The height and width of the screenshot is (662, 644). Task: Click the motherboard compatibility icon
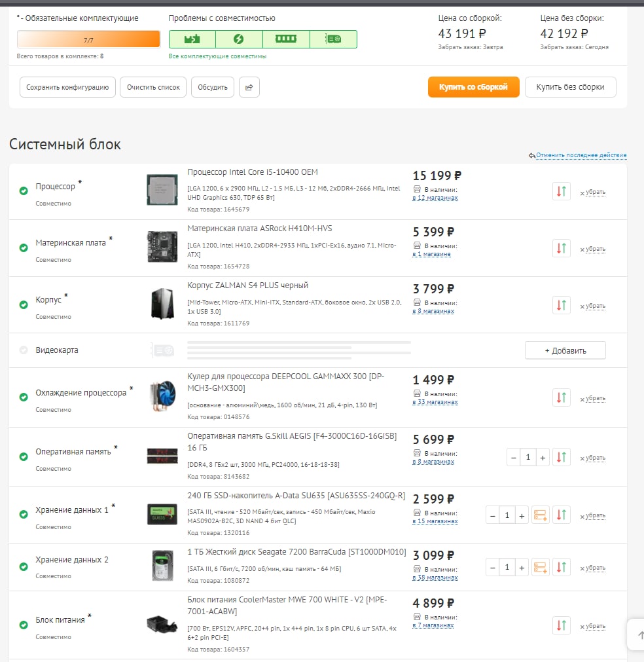[192, 39]
